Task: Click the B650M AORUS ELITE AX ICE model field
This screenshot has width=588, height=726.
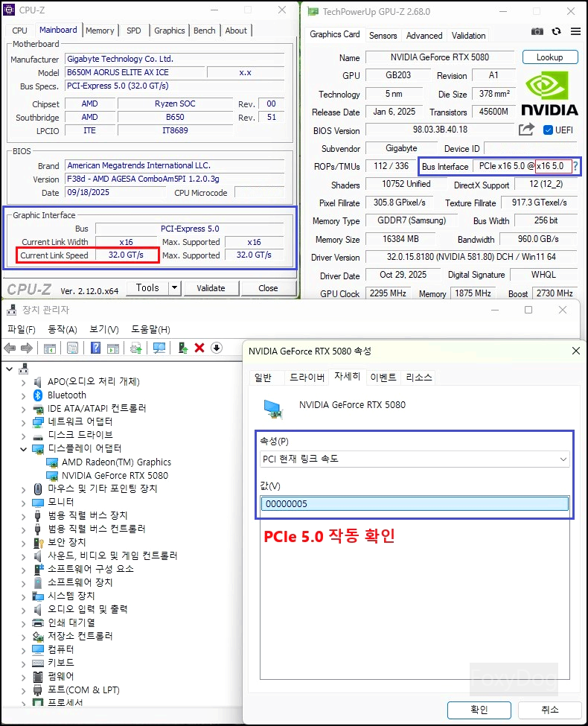Action: click(x=135, y=73)
